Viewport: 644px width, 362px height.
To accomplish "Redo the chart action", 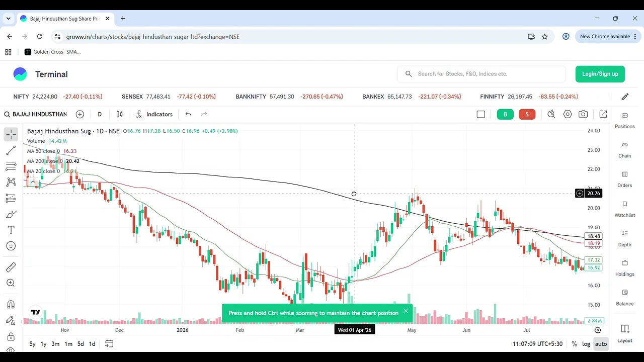I will [204, 114].
